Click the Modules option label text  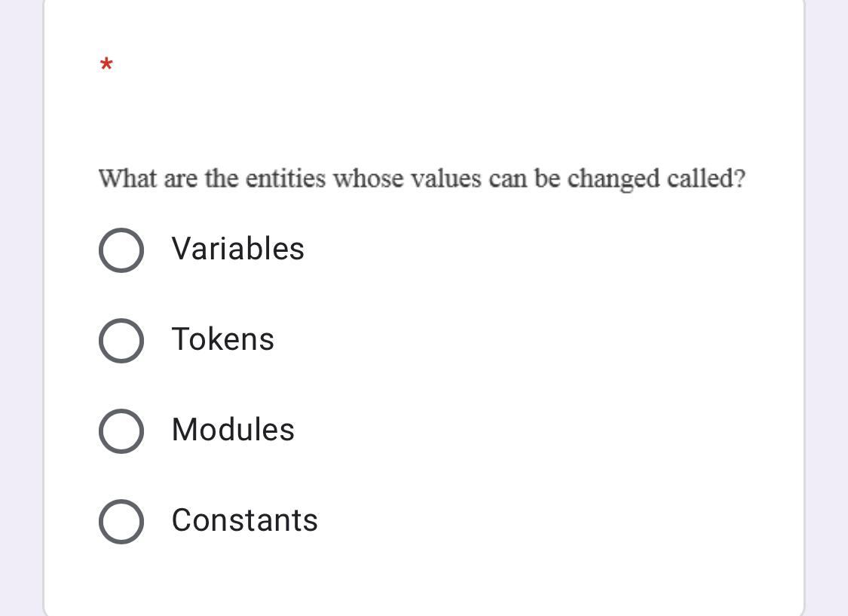tap(233, 430)
